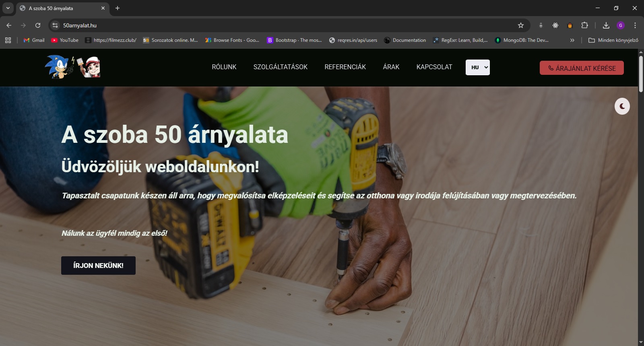The height and width of the screenshot is (346, 644).
Task: Navigate to ÁRAK
Action: [391, 67]
